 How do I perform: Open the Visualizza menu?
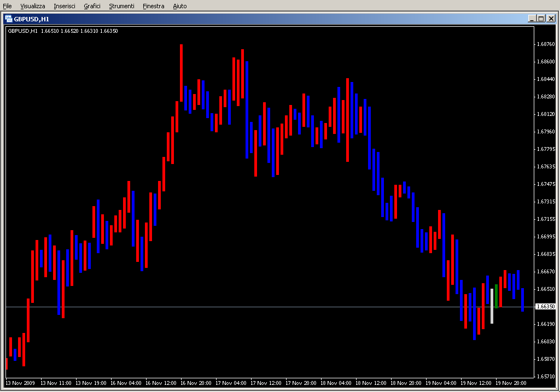[33, 6]
